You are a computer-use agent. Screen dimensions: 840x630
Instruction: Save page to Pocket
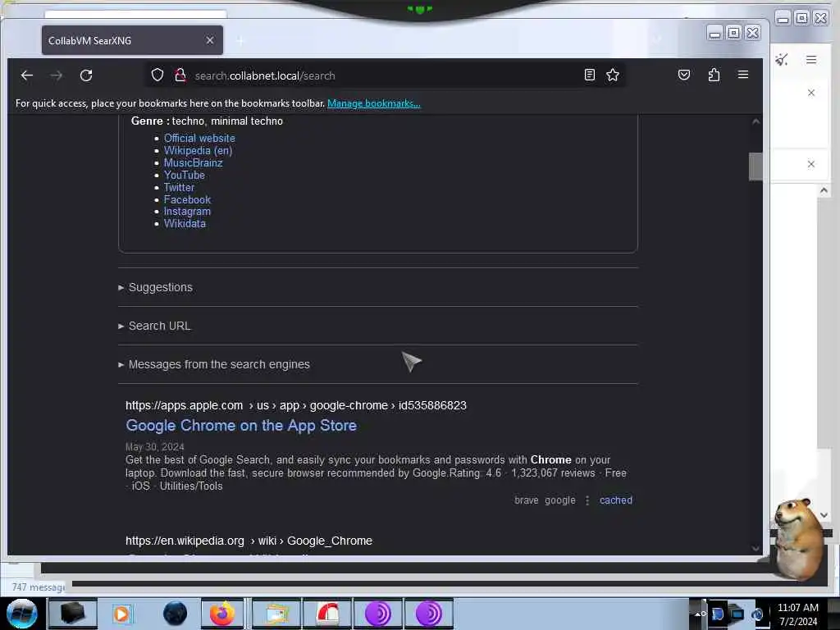pos(684,75)
